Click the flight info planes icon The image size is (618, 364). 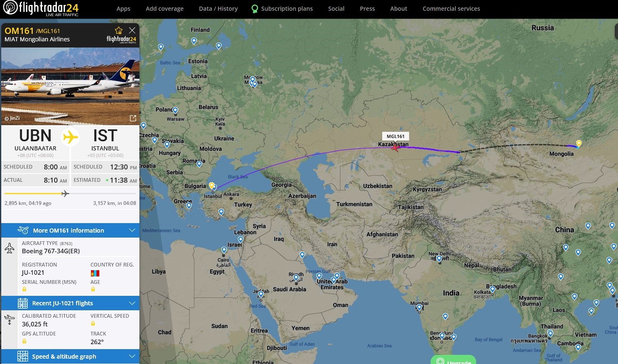(x=23, y=230)
